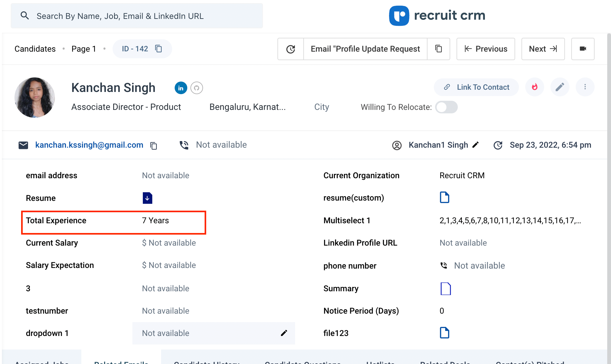
Task: Edit owner Kanchan1 Singh
Action: (475, 145)
